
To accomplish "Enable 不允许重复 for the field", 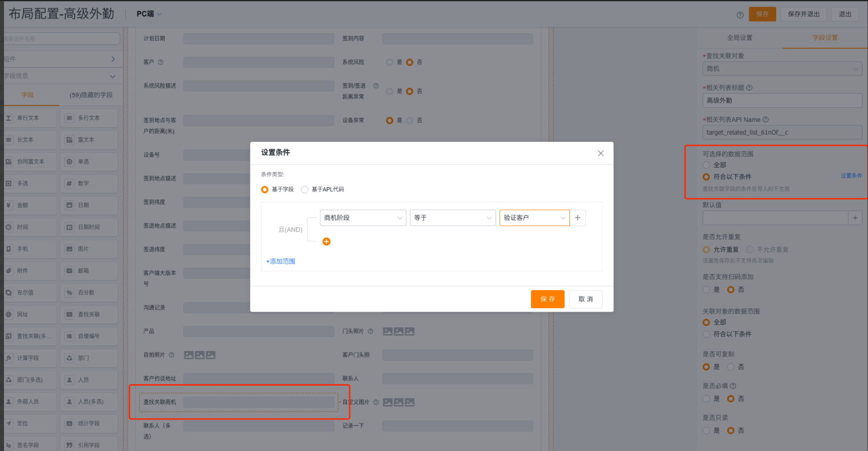I will click(x=749, y=249).
